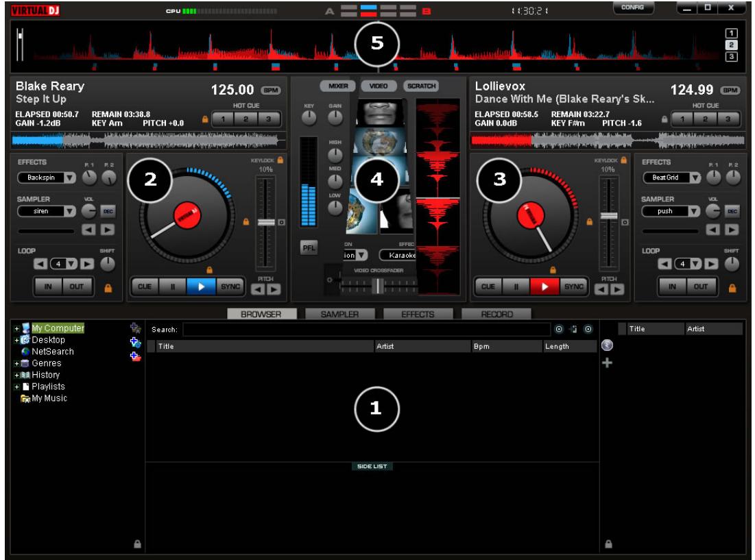Toggle right deck BPM button
Screen dimensions: 755x560
coord(730,90)
